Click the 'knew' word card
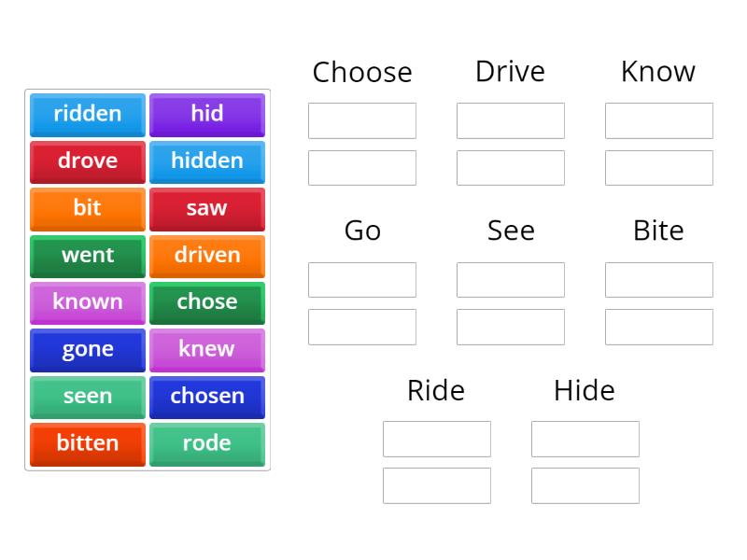Screen dimensions: 747x560 [x=207, y=349]
